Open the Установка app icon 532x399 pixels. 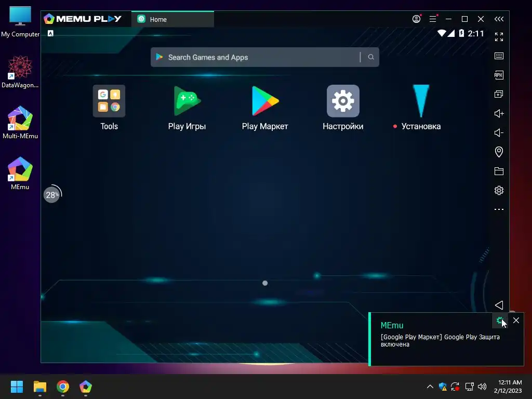pos(421,101)
